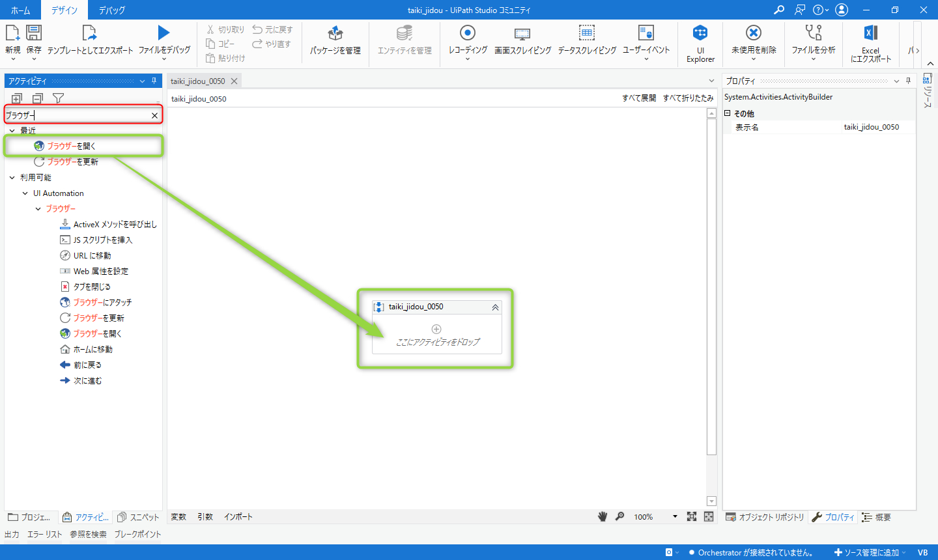Click すべて折りたたみ (Collapse All)
Screen dimensions: 938x560
point(689,98)
